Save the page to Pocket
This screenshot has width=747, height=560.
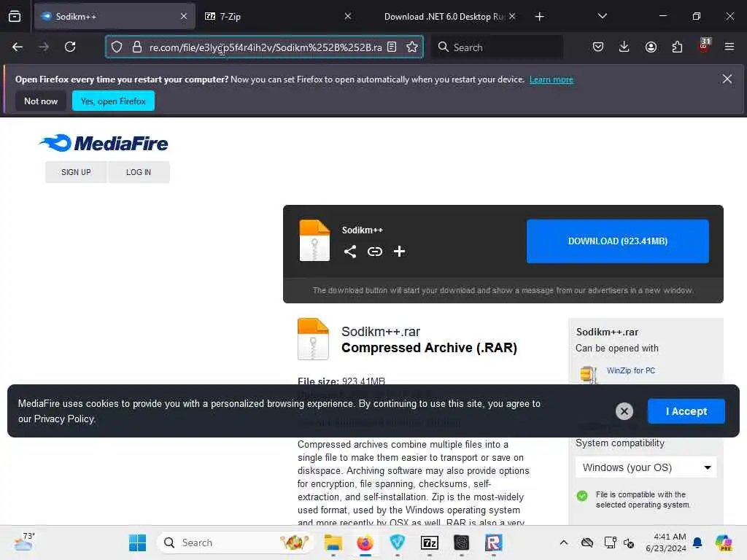pyautogui.click(x=598, y=47)
